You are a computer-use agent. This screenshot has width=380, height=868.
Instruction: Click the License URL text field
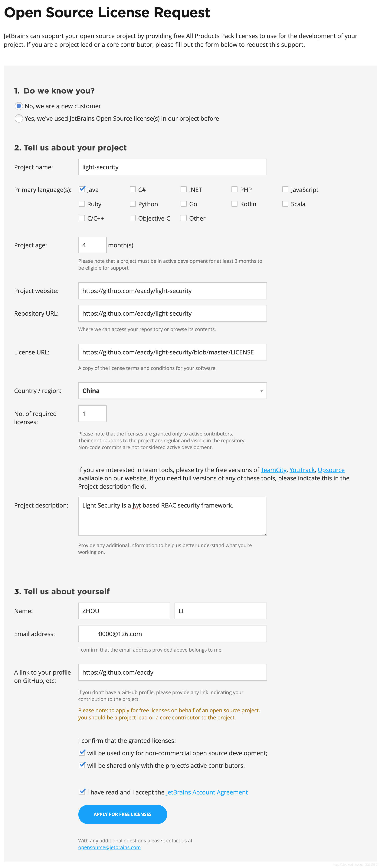tap(172, 352)
